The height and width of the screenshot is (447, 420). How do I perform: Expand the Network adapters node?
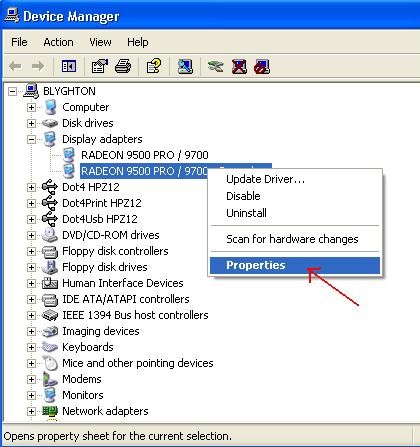pyautogui.click(x=31, y=411)
